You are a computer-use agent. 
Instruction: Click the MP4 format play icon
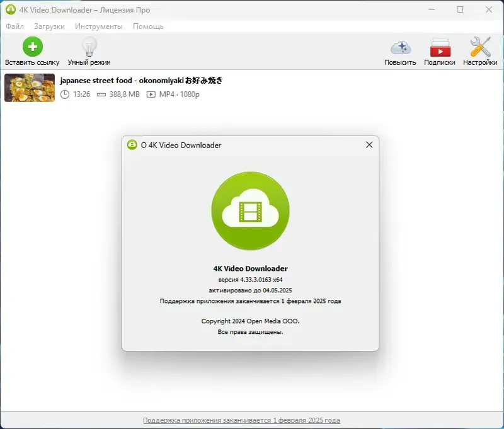[x=150, y=93]
